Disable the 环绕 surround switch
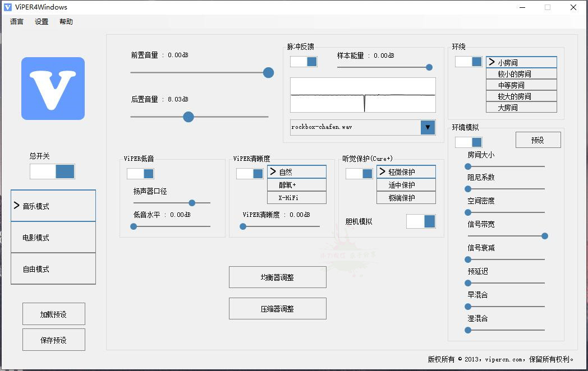The width and height of the screenshot is (588, 371). pos(468,62)
